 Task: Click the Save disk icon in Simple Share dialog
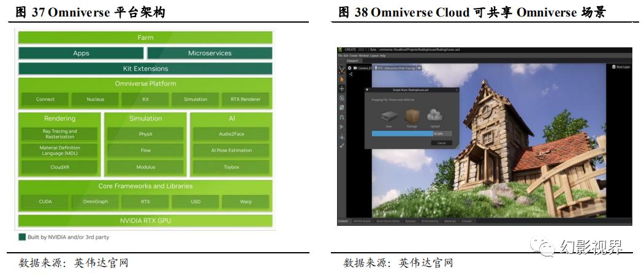coord(389,116)
